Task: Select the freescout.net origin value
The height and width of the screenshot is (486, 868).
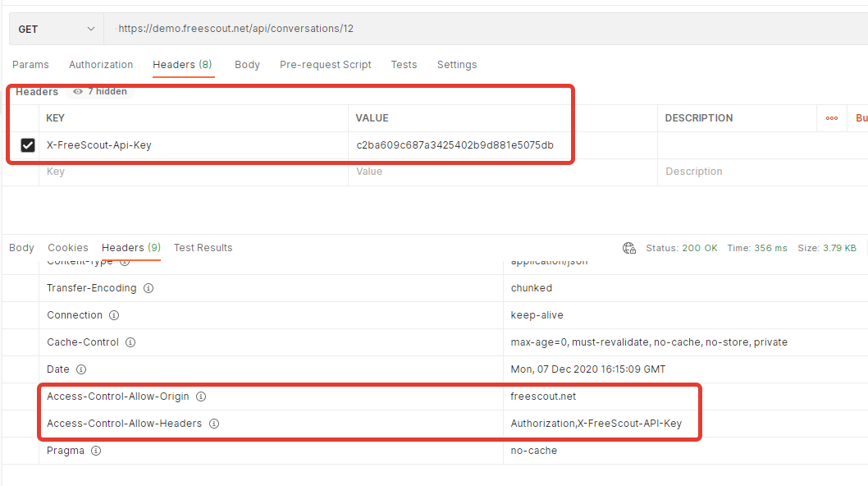Action: click(x=543, y=397)
